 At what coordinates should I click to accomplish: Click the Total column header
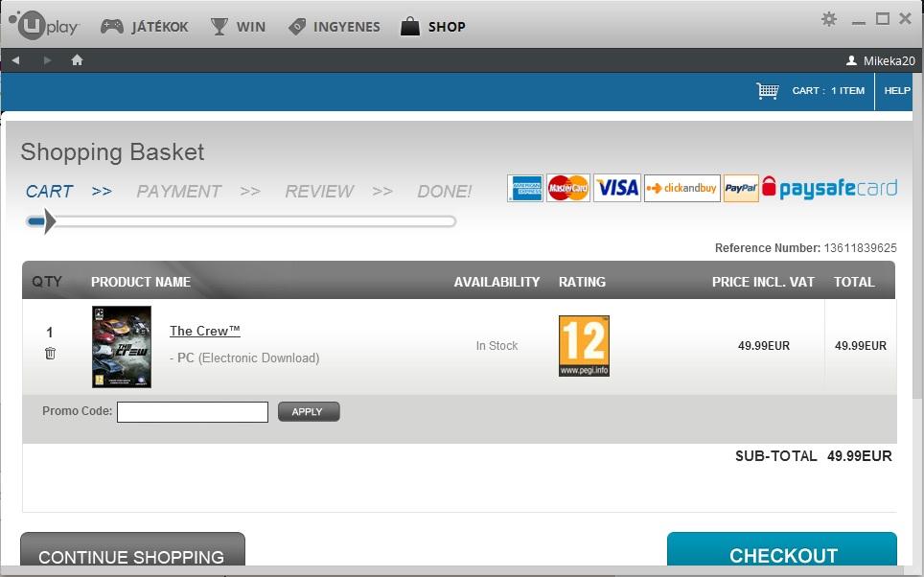tap(854, 282)
